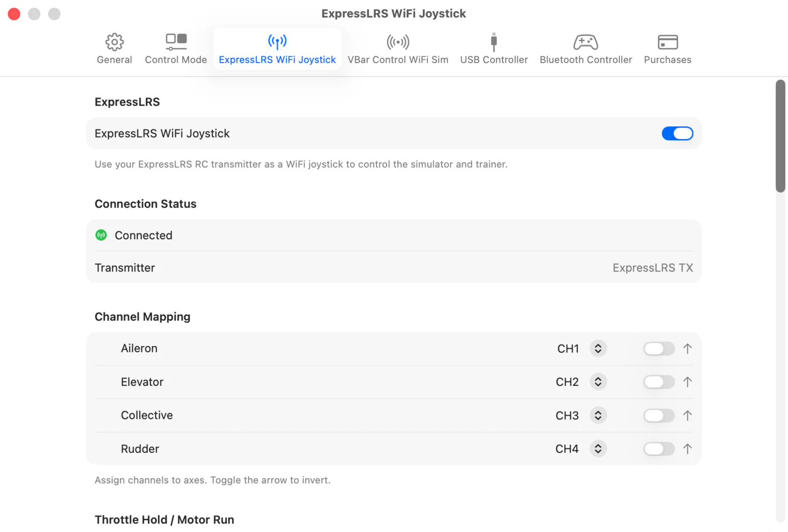This screenshot has width=788, height=532.
Task: Click the "Rudder" axis label
Action: click(x=140, y=449)
